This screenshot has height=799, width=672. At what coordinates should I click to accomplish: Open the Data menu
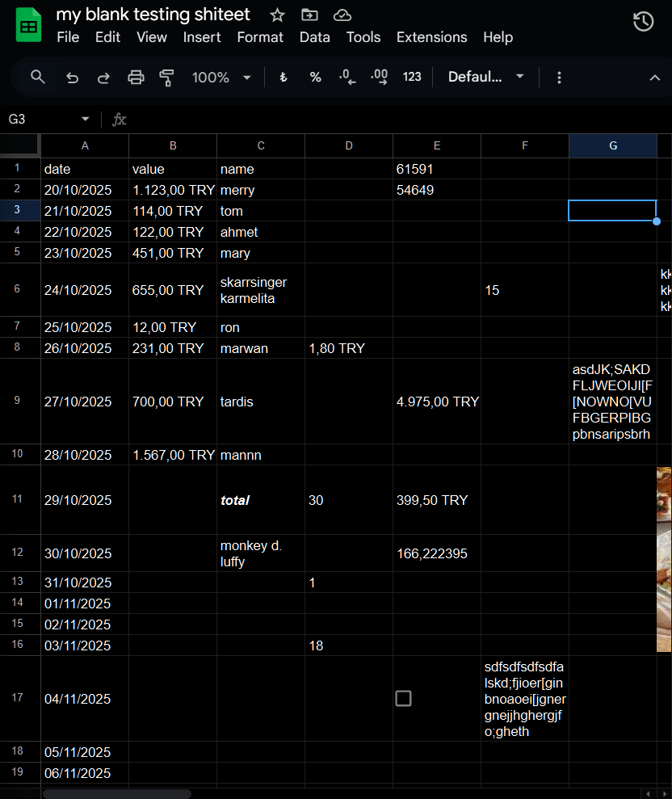coord(314,37)
